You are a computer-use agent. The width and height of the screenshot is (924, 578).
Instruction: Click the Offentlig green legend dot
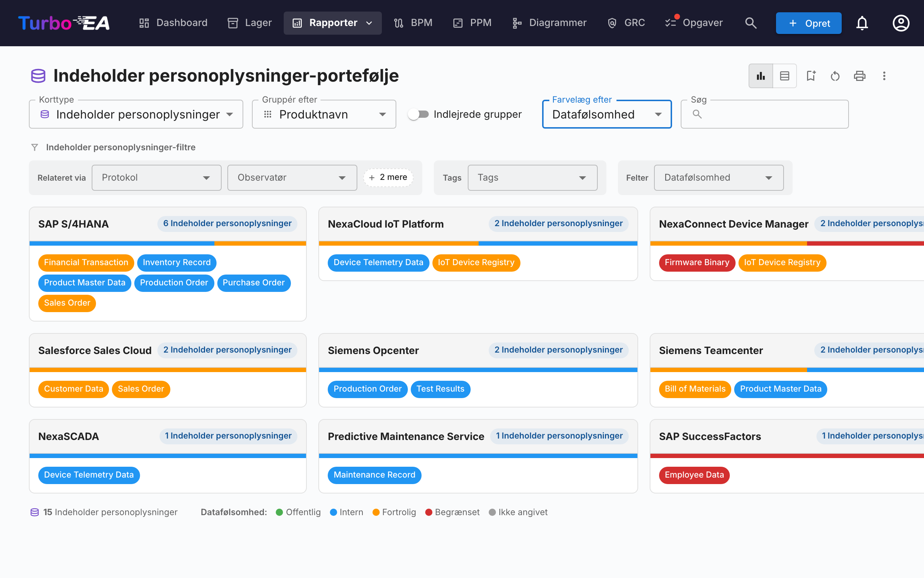coord(279,512)
